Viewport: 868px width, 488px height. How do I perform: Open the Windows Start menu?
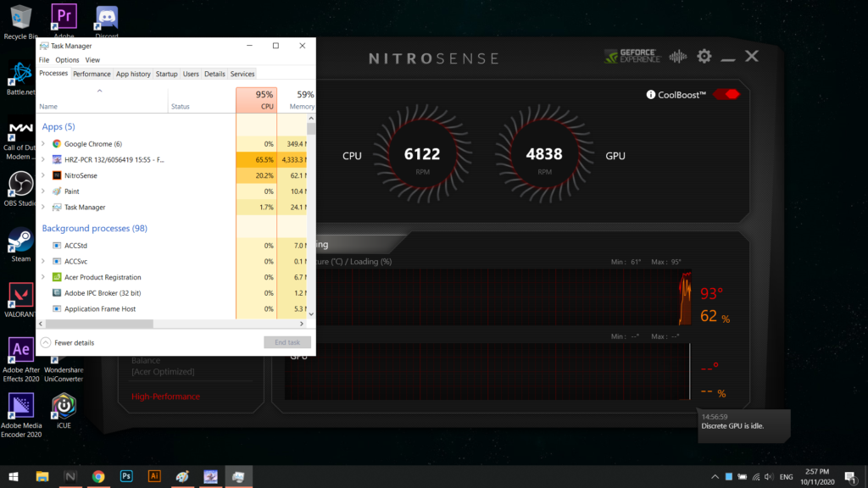click(14, 476)
